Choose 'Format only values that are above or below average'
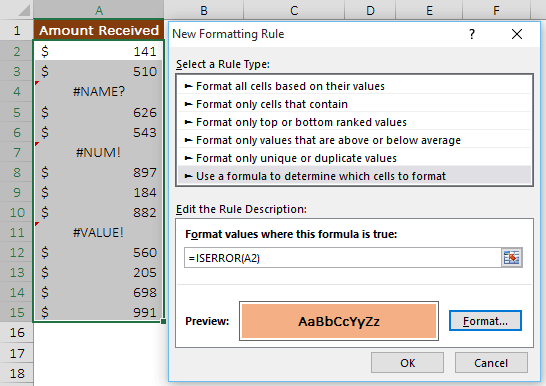 [354, 140]
